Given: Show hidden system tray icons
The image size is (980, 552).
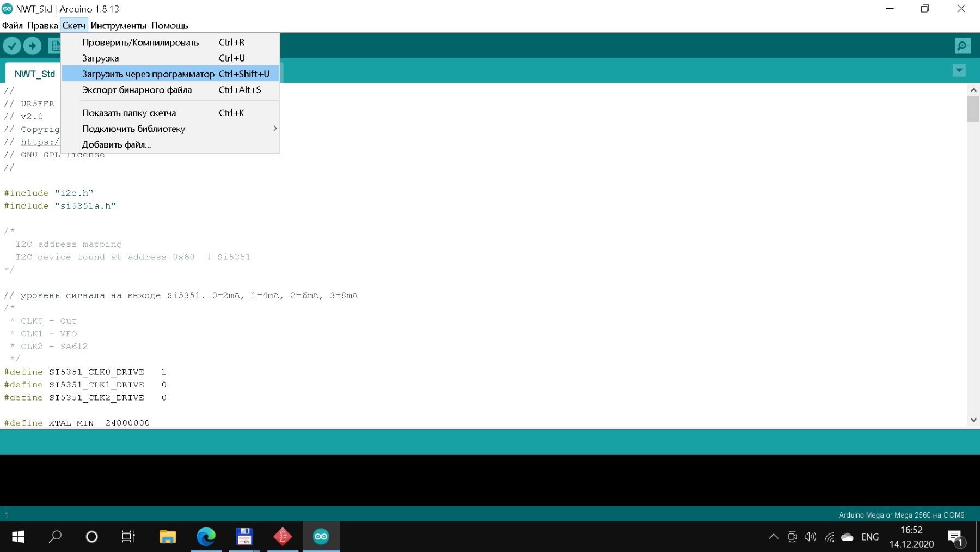Looking at the screenshot, I should pyautogui.click(x=774, y=537).
